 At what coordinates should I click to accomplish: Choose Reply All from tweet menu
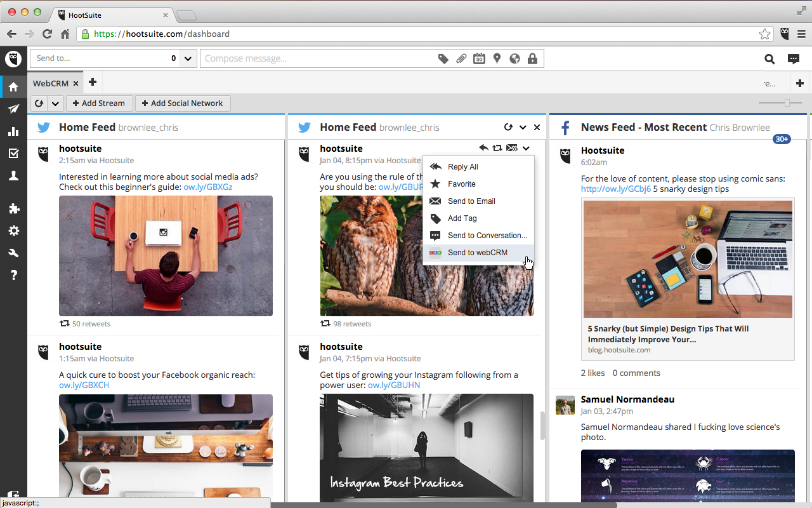[478, 166]
